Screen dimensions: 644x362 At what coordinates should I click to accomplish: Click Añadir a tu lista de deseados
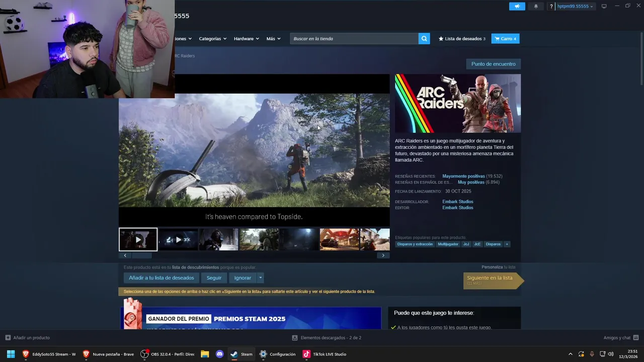tap(162, 278)
